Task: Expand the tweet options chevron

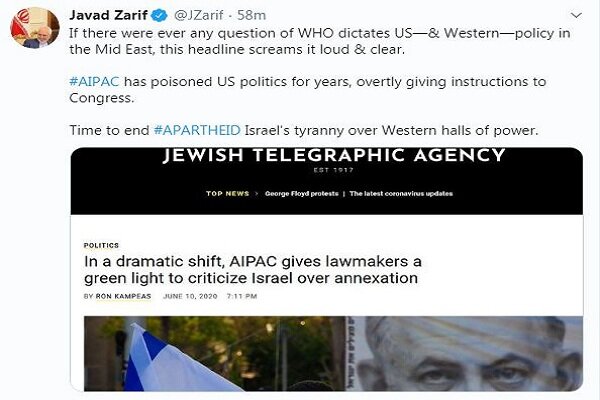Action: click(576, 15)
